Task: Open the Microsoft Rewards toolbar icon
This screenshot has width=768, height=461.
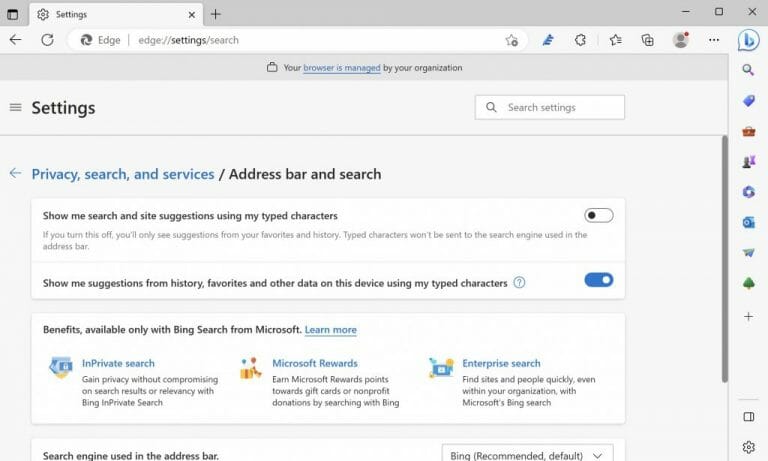Action: tap(548, 40)
